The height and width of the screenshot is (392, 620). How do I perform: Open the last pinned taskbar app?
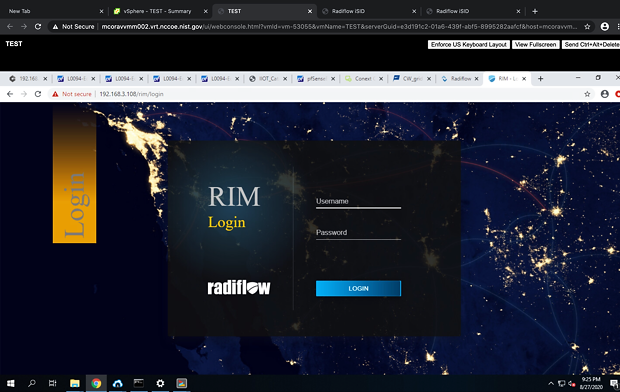(x=181, y=383)
